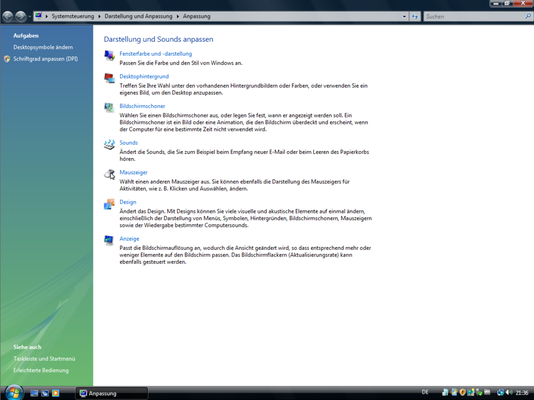The height and width of the screenshot is (400, 534).
Task: Click the DE language indicator
Action: [x=425, y=392]
